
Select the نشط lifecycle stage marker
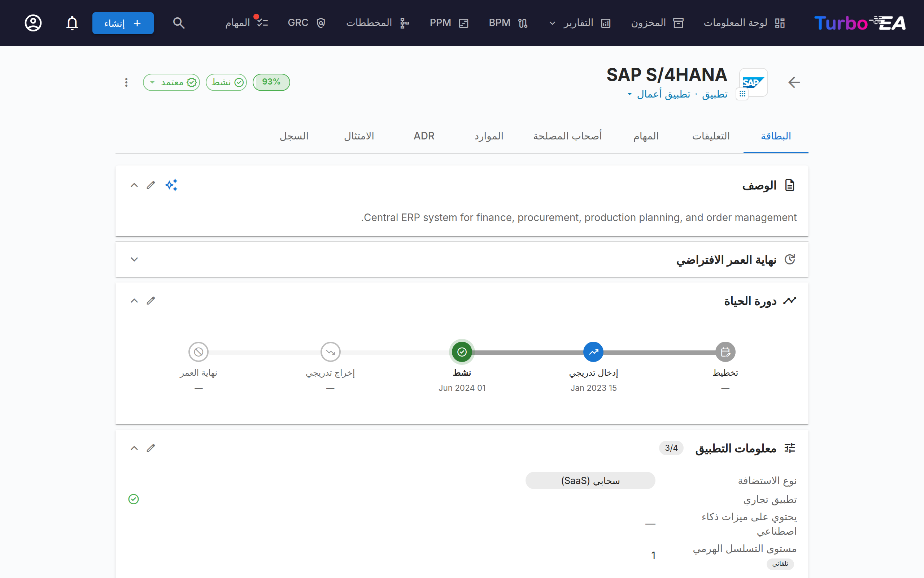point(462,352)
